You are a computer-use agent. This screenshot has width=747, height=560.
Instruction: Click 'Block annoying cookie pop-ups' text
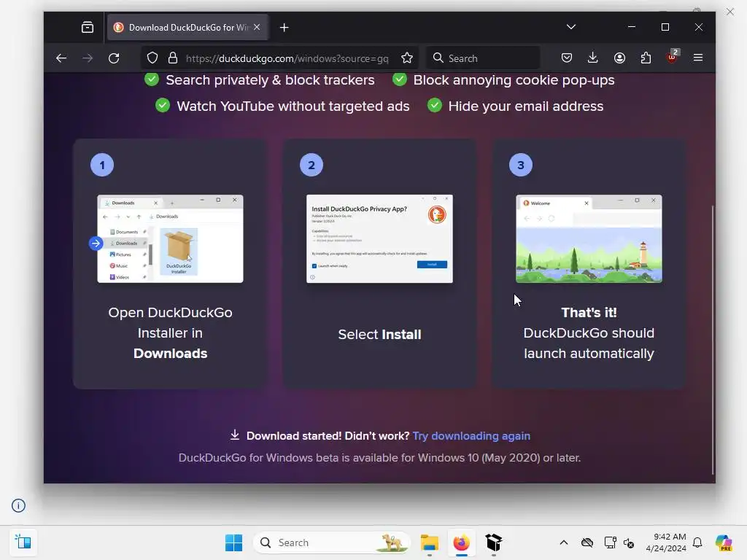click(x=514, y=79)
